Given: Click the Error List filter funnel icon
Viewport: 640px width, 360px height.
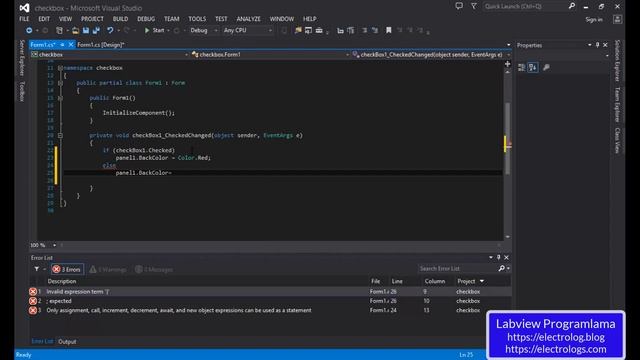Looking at the screenshot, I should coord(37,269).
